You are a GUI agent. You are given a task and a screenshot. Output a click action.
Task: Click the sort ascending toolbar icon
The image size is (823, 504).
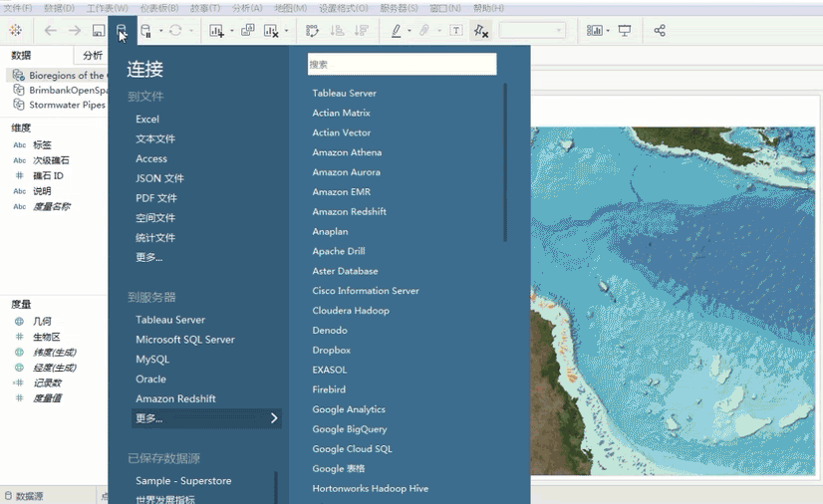pos(337,31)
